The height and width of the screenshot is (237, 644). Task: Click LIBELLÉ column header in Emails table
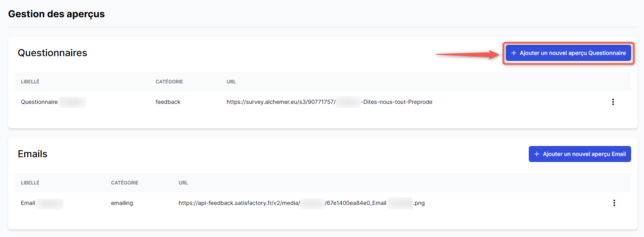pyautogui.click(x=30, y=183)
